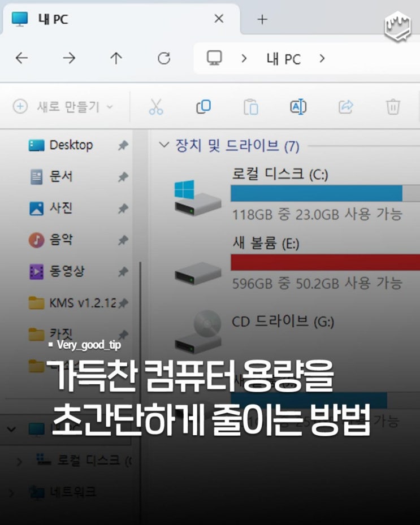Click the 장치 및 드라이브 (7) header
The width and height of the screenshot is (420, 525).
point(237,146)
